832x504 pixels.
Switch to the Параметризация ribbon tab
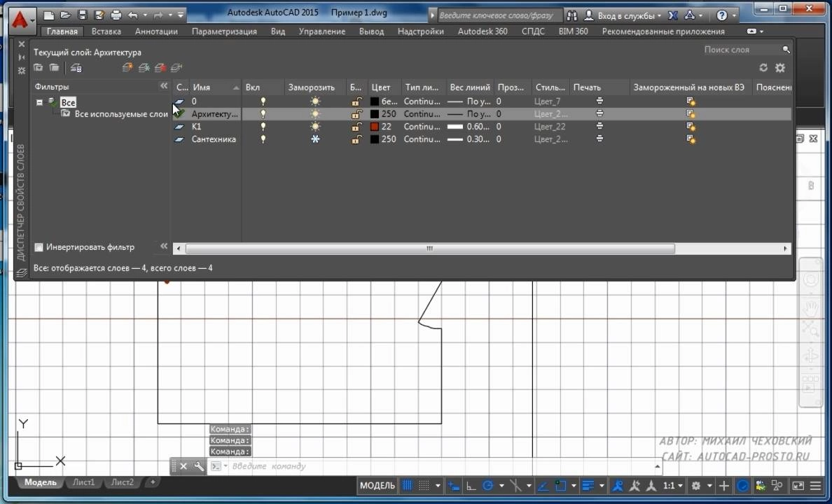(x=224, y=31)
